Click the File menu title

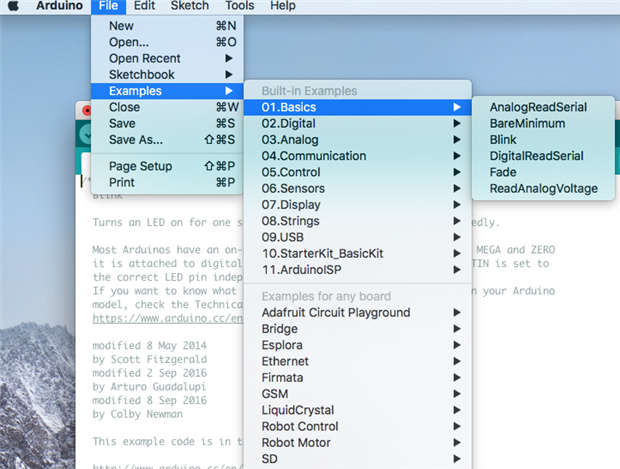coord(108,6)
